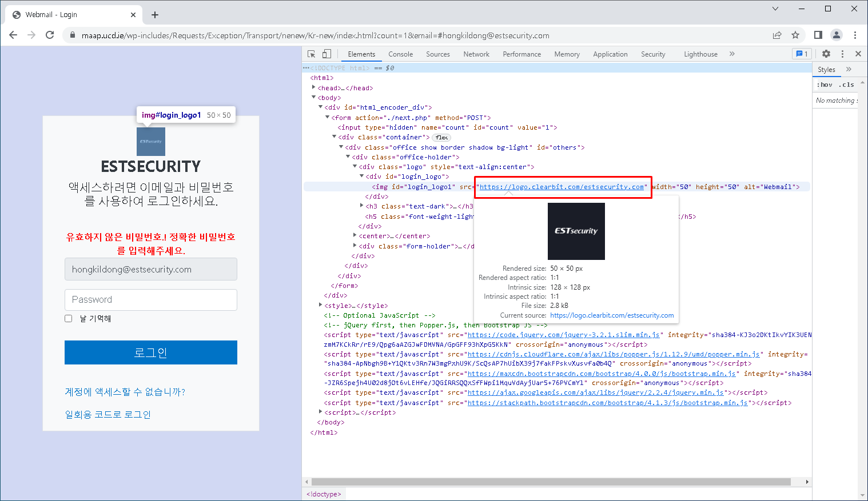Open the Network tab
The image size is (868, 501).
coord(476,54)
